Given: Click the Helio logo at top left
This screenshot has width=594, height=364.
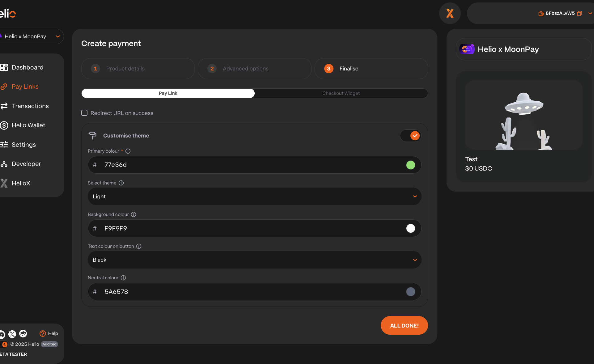Looking at the screenshot, I should 8,13.
